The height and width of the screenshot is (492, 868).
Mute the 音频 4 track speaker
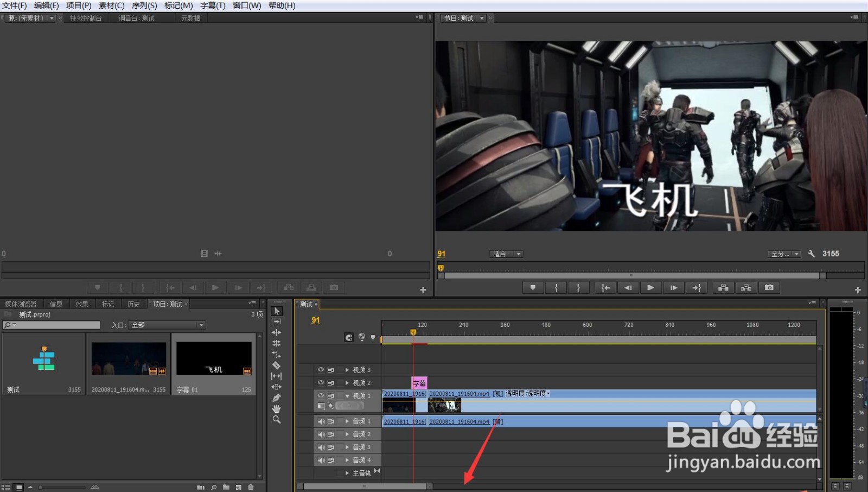click(x=321, y=461)
